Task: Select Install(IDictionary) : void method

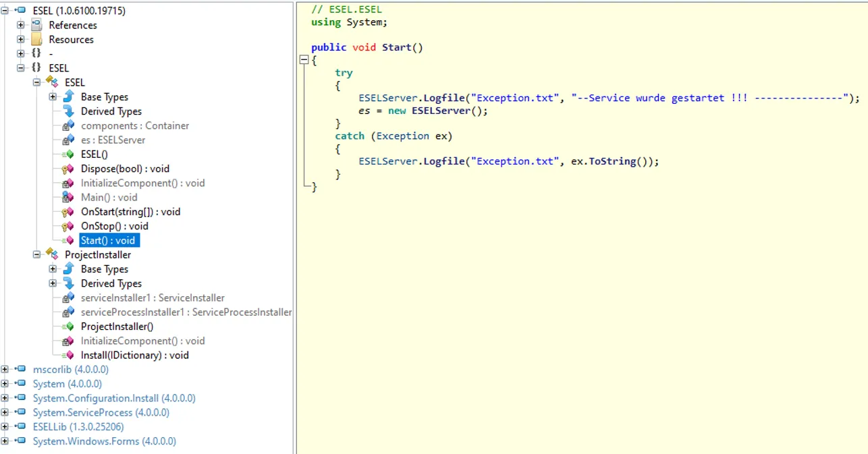Action: pos(134,355)
